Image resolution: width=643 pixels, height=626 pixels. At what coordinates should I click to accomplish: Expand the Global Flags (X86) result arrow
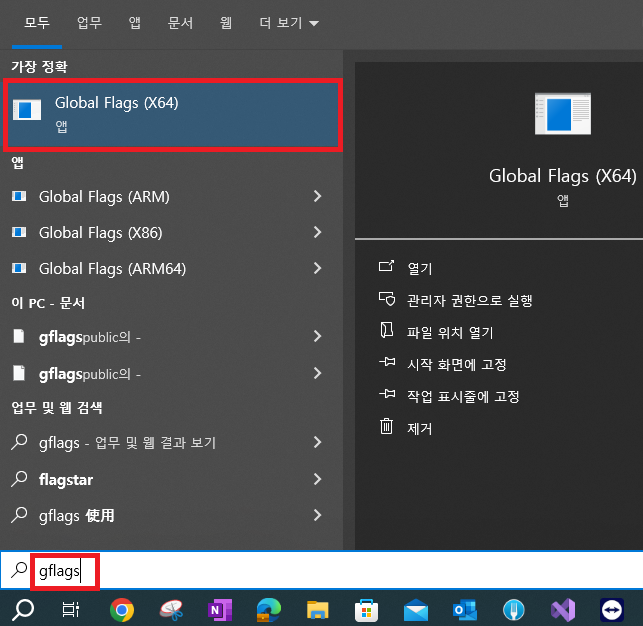(317, 232)
